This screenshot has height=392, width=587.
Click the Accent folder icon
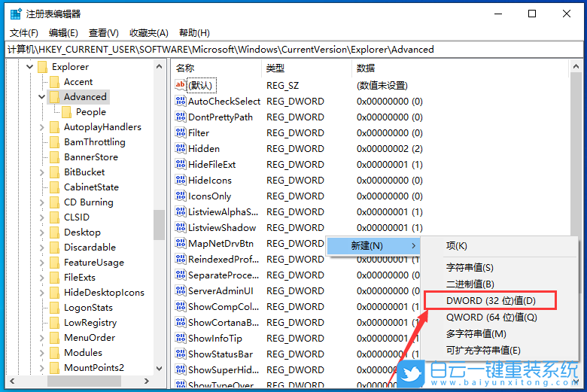(x=54, y=82)
